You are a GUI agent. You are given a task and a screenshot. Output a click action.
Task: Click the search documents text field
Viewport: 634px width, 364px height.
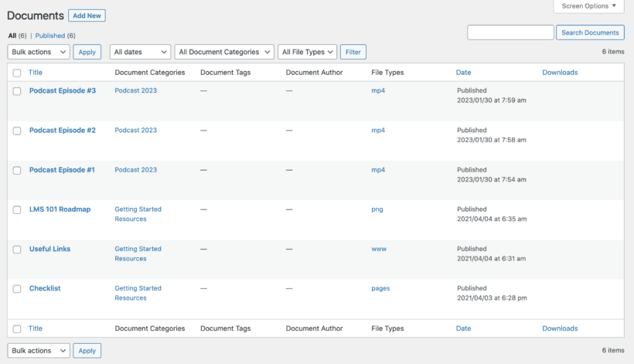coord(510,32)
